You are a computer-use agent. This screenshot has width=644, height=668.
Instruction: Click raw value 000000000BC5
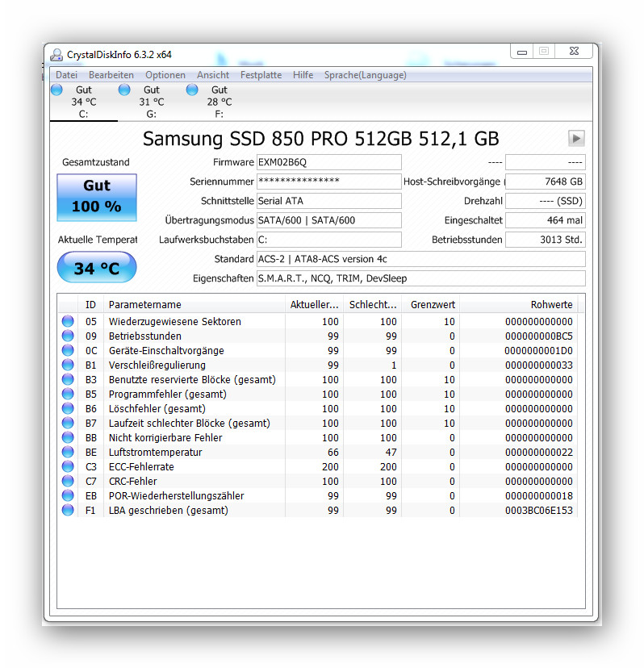coord(539,336)
